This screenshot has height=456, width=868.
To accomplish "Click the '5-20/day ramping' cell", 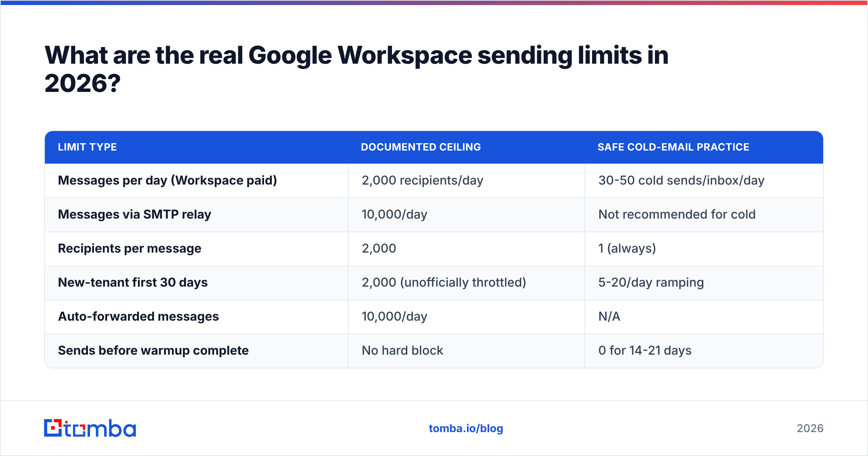I will [704, 283].
